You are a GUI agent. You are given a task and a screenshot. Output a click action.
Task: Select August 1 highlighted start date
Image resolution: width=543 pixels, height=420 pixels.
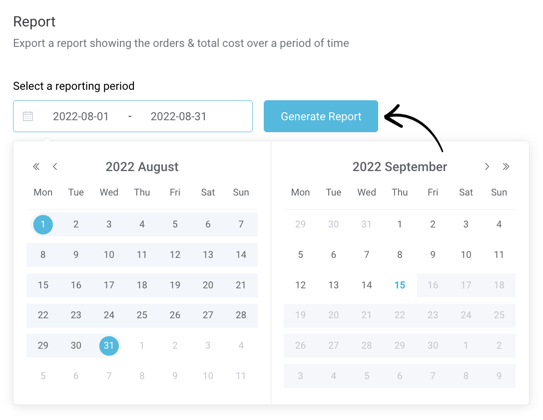(x=43, y=224)
